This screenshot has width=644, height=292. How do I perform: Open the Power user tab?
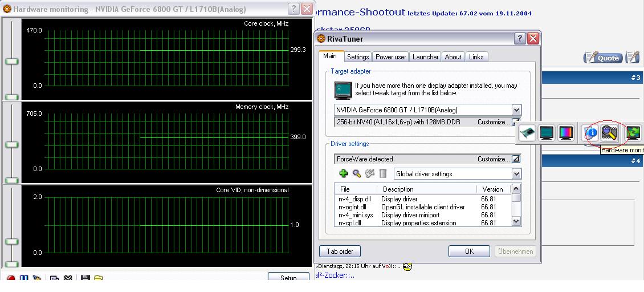(391, 57)
